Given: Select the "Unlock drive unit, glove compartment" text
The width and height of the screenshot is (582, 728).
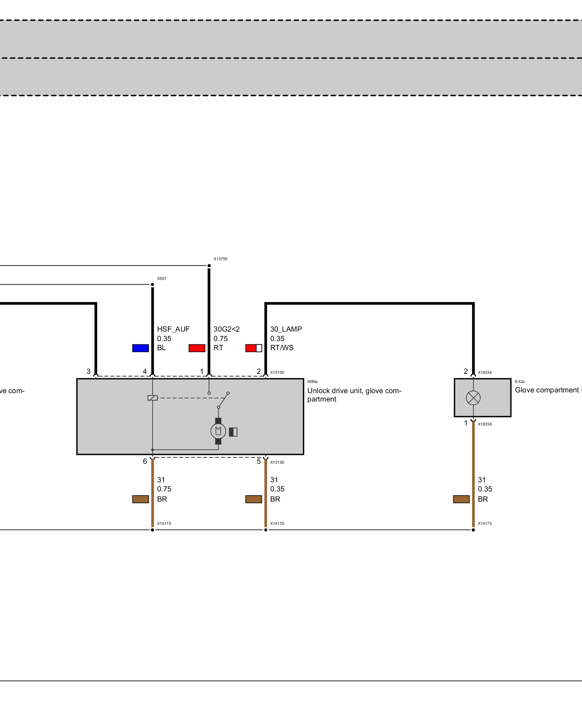Looking at the screenshot, I should (x=354, y=395).
